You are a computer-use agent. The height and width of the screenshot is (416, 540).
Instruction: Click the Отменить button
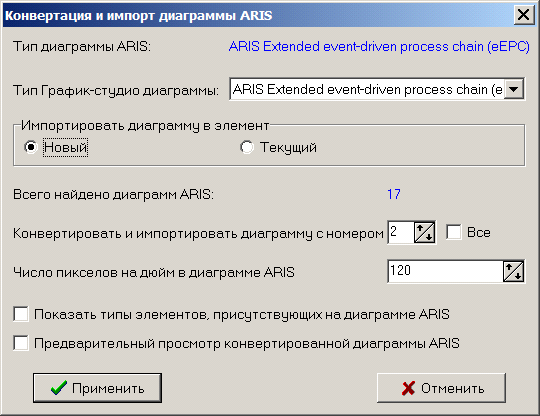(x=441, y=388)
